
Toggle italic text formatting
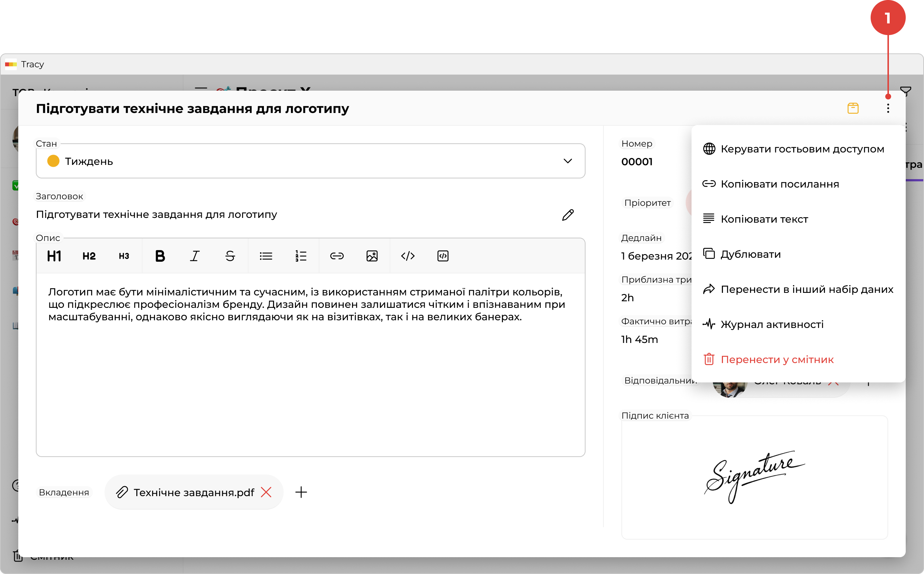click(x=195, y=256)
